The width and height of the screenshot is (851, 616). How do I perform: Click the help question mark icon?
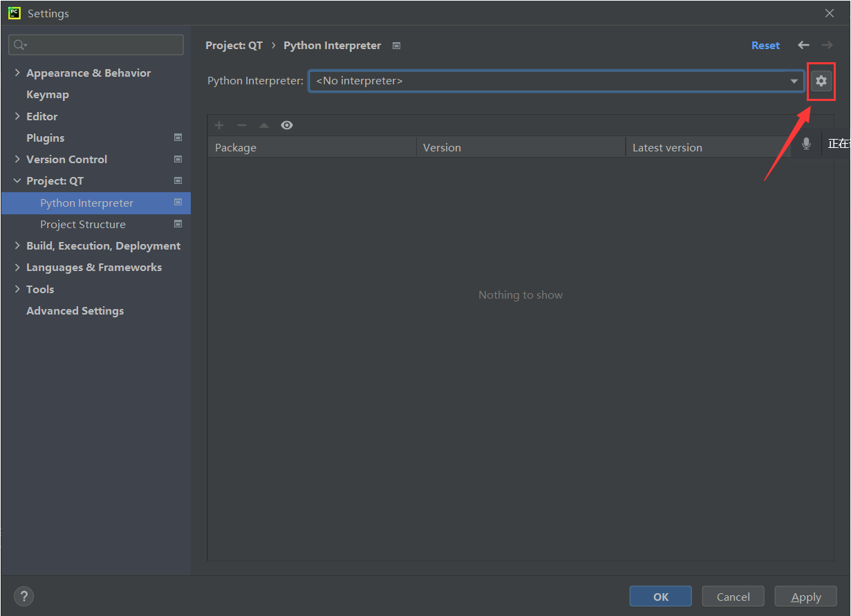point(24,597)
